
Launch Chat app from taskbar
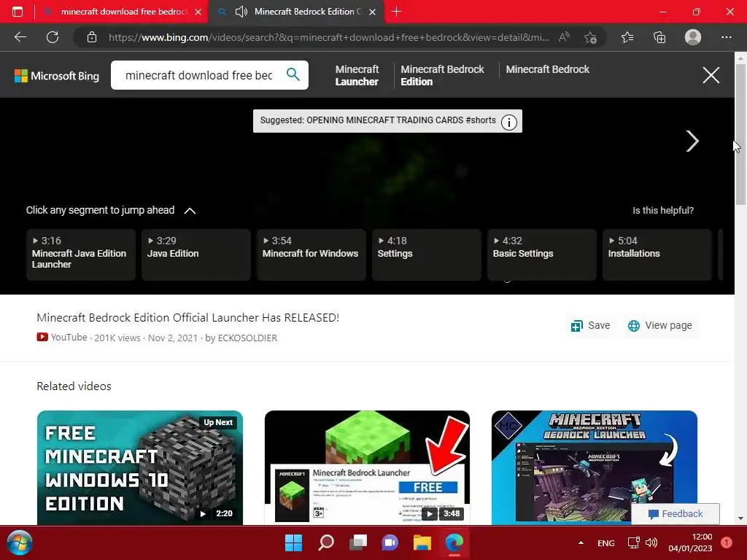click(390, 542)
